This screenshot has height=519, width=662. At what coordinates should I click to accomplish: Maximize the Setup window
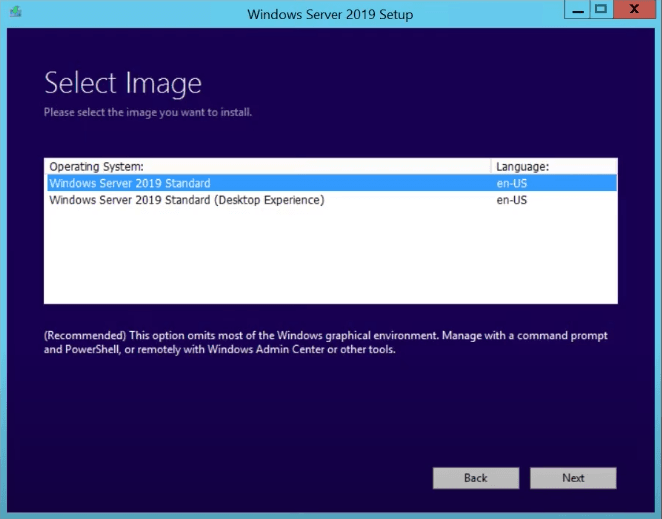click(x=601, y=9)
